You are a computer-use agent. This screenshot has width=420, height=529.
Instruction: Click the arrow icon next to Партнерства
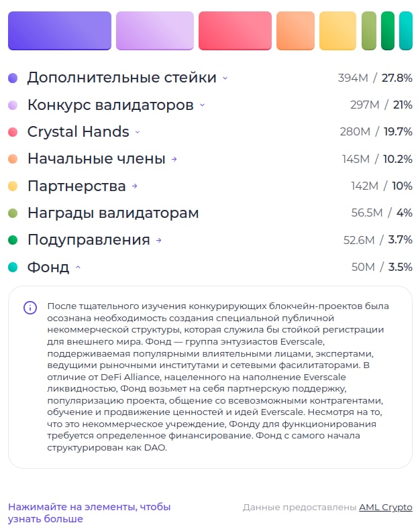(135, 186)
